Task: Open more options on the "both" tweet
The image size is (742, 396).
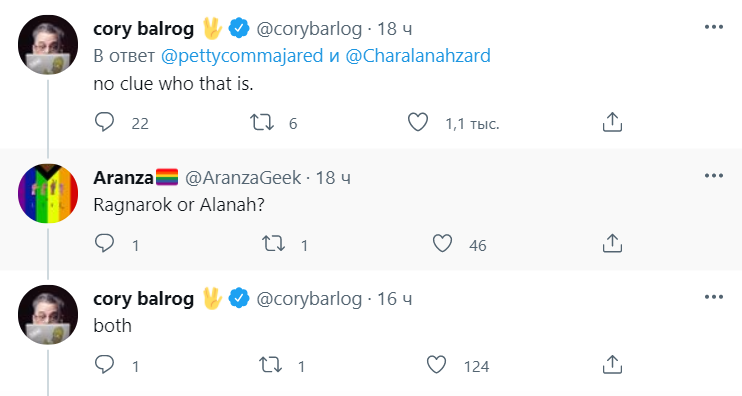Action: pos(714,297)
